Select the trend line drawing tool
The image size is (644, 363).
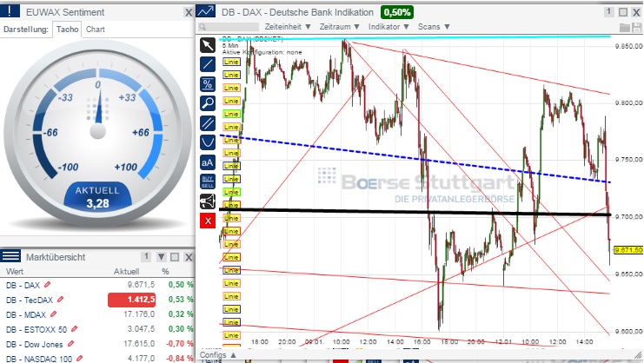point(208,64)
